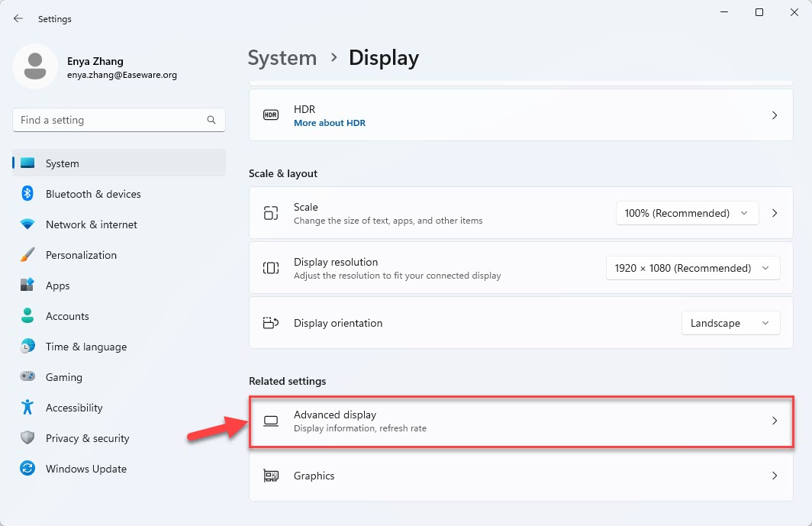Click the Personalization paintbrush icon
Image resolution: width=812 pixels, height=526 pixels.
coord(27,254)
